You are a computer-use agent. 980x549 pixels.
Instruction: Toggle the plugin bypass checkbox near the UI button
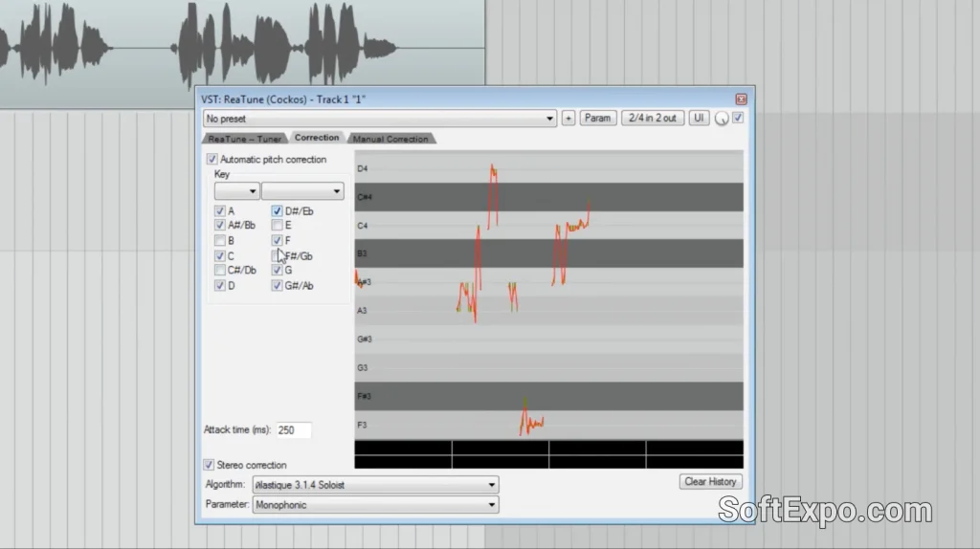point(738,118)
